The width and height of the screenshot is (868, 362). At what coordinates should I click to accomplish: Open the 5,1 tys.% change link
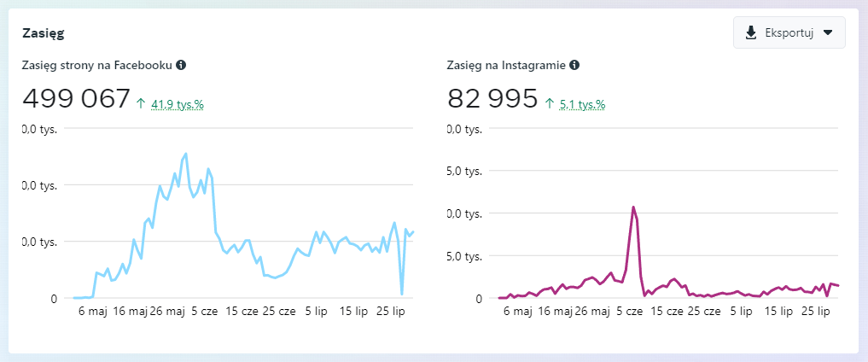pyautogui.click(x=582, y=104)
